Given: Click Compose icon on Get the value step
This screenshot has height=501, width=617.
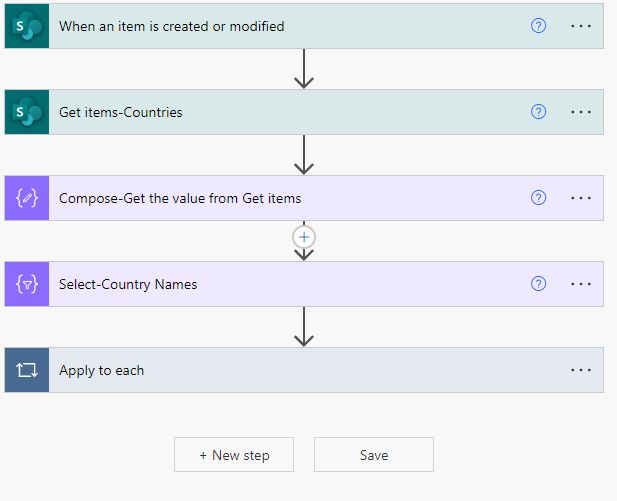Looking at the screenshot, I should pyautogui.click(x=27, y=198).
